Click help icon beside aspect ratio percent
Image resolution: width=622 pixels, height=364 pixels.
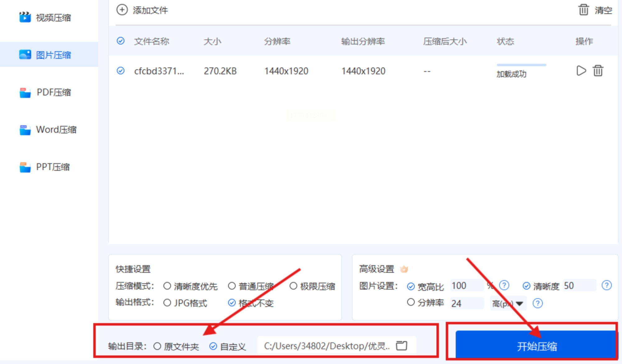tap(504, 285)
